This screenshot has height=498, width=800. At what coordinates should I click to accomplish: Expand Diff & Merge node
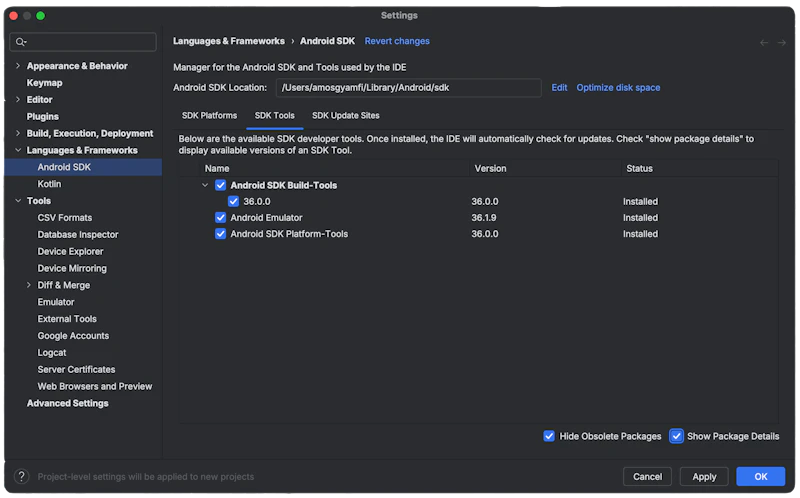[29, 285]
